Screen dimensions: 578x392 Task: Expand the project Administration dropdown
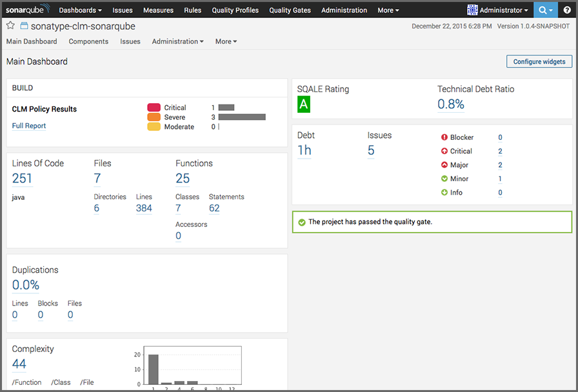pos(177,41)
